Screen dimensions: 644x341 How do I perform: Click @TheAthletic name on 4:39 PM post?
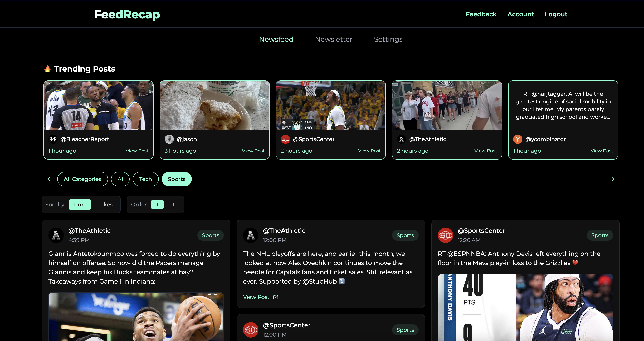[90, 231]
